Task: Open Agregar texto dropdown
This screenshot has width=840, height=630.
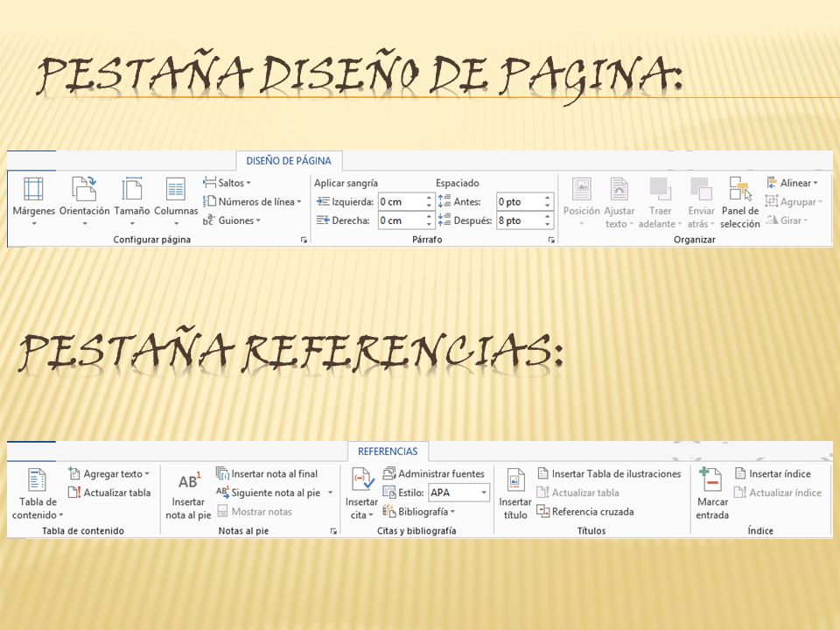Action: point(108,473)
